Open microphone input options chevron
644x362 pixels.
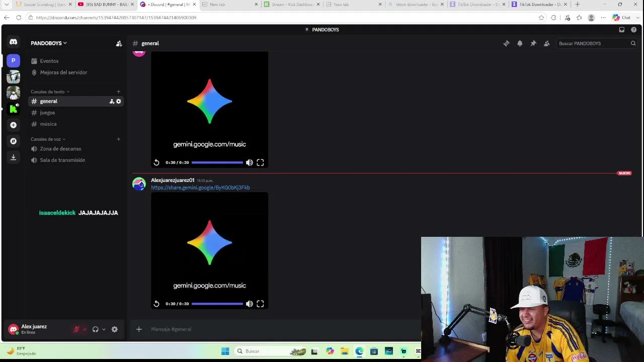[85, 329]
